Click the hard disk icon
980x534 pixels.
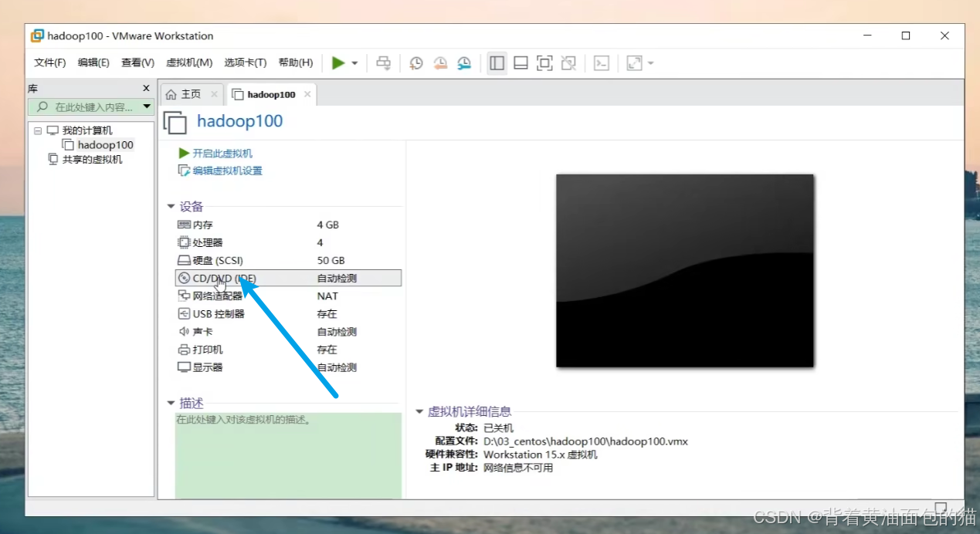(184, 261)
